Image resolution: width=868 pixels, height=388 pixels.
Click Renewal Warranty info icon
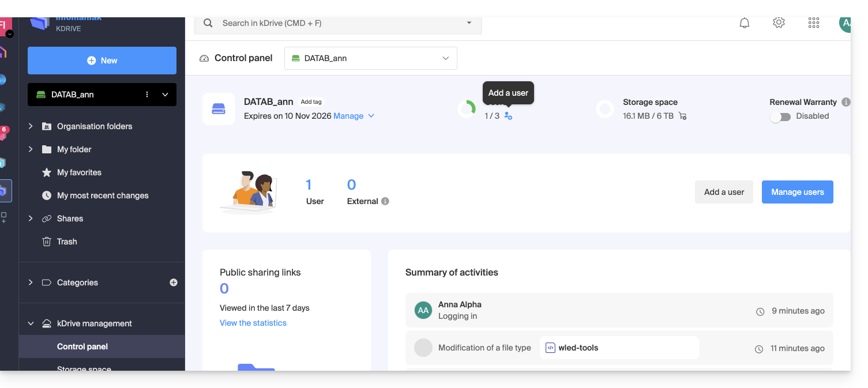click(846, 102)
